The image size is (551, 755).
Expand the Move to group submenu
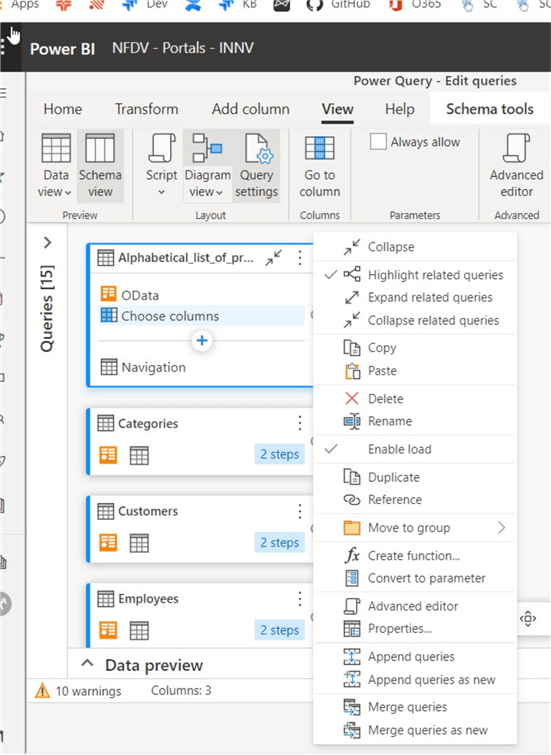(x=415, y=528)
